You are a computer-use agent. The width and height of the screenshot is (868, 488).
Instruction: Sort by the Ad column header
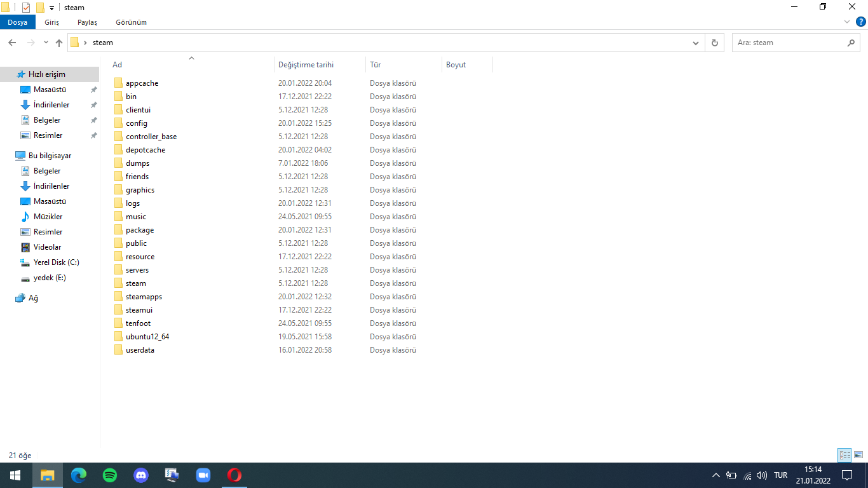tap(191, 65)
